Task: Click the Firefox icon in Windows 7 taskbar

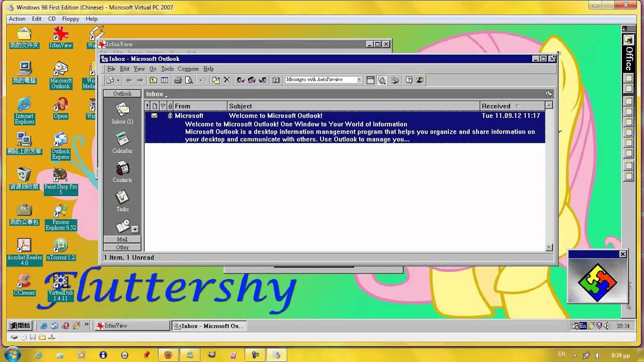Action: 168,355
